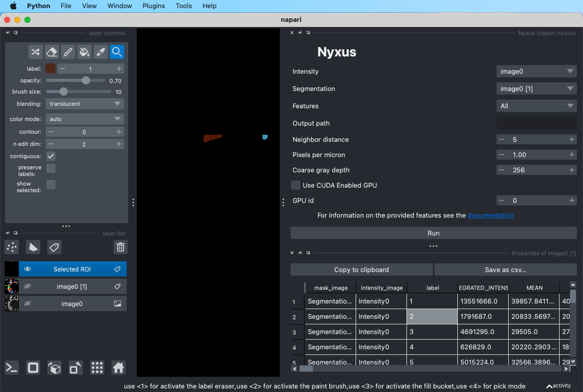This screenshot has height=392, width=583.
Task: Click the image0 layer image type icon
Action: pos(118,304)
